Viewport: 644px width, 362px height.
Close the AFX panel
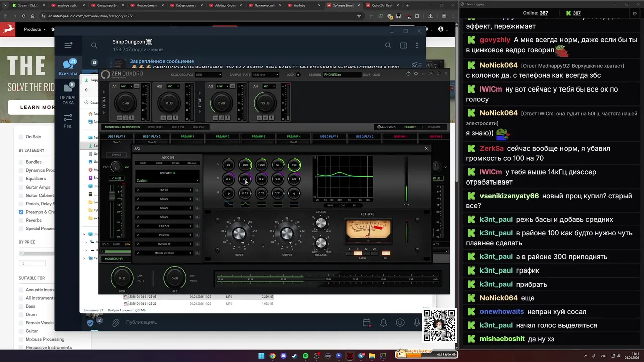click(x=426, y=148)
